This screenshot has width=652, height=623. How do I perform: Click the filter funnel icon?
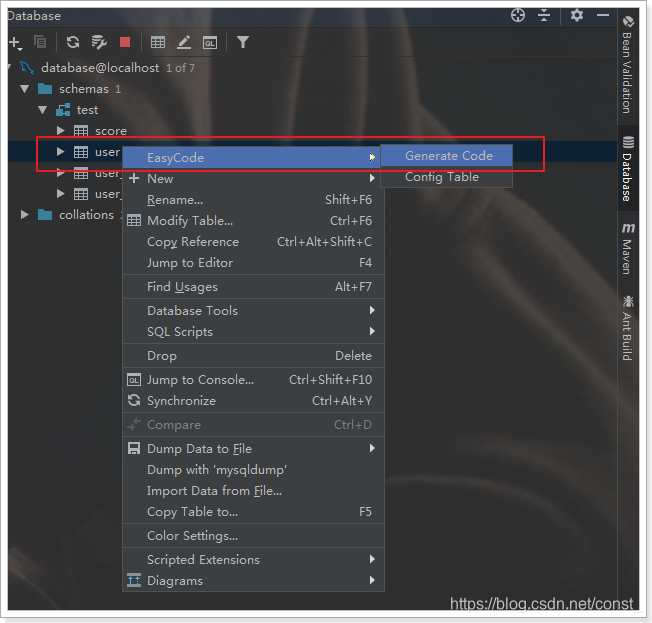coord(243,42)
